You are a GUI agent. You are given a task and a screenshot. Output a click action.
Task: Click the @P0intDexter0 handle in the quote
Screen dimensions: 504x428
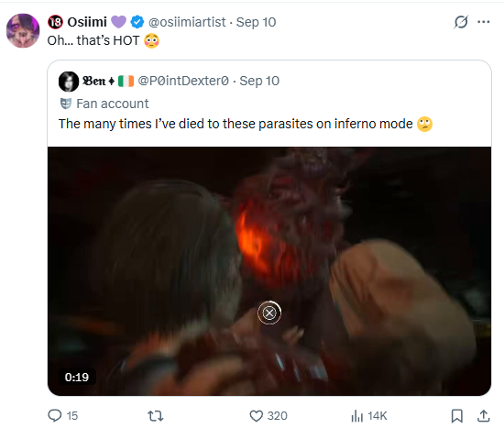(x=183, y=81)
